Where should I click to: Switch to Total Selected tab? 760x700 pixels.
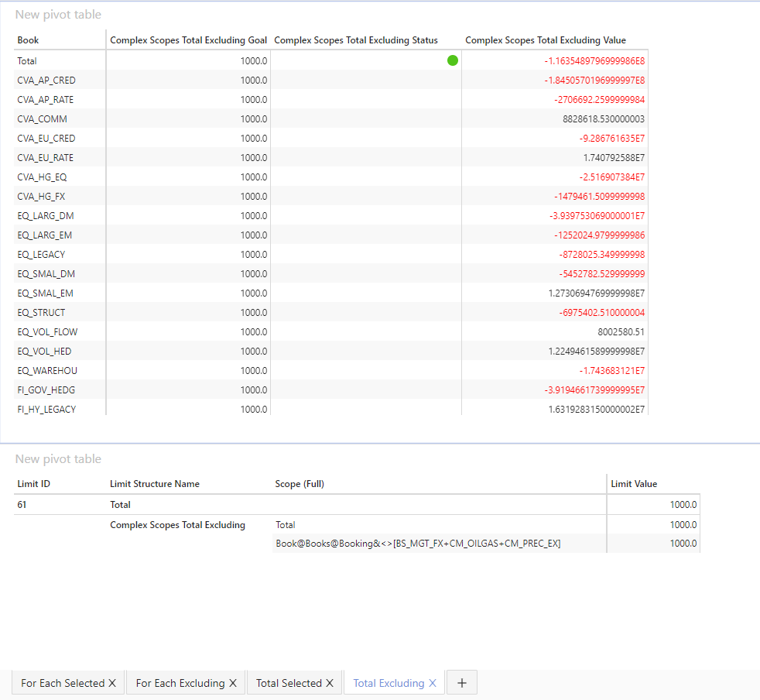[x=289, y=683]
